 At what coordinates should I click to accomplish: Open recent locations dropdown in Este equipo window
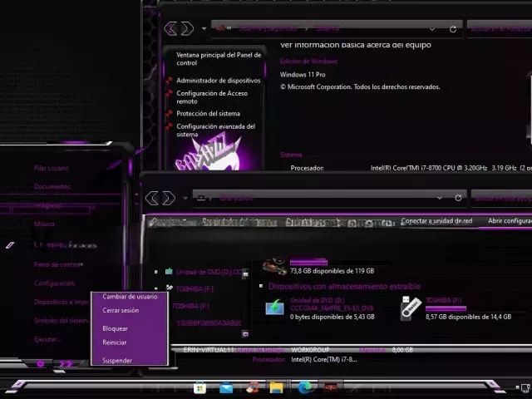click(185, 198)
